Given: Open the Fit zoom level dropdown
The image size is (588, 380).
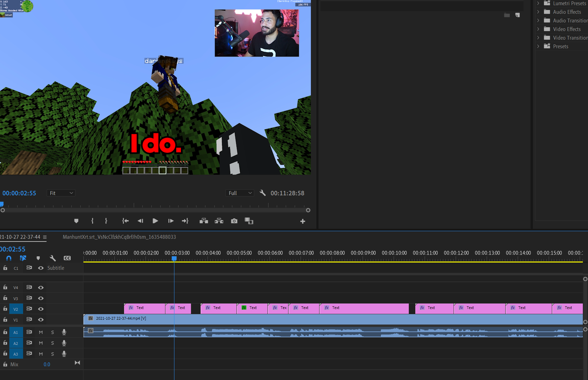Looking at the screenshot, I should tap(61, 193).
